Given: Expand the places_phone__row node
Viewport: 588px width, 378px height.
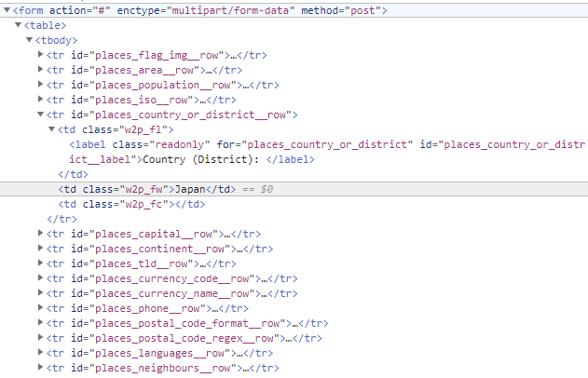Looking at the screenshot, I should pos(40,308).
